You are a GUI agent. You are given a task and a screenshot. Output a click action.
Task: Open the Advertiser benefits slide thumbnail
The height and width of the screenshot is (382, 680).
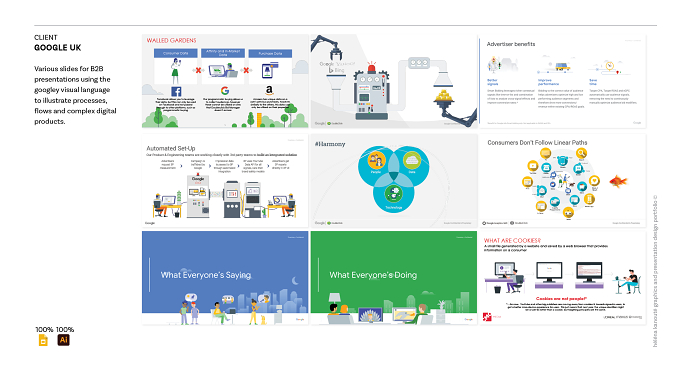click(x=562, y=81)
